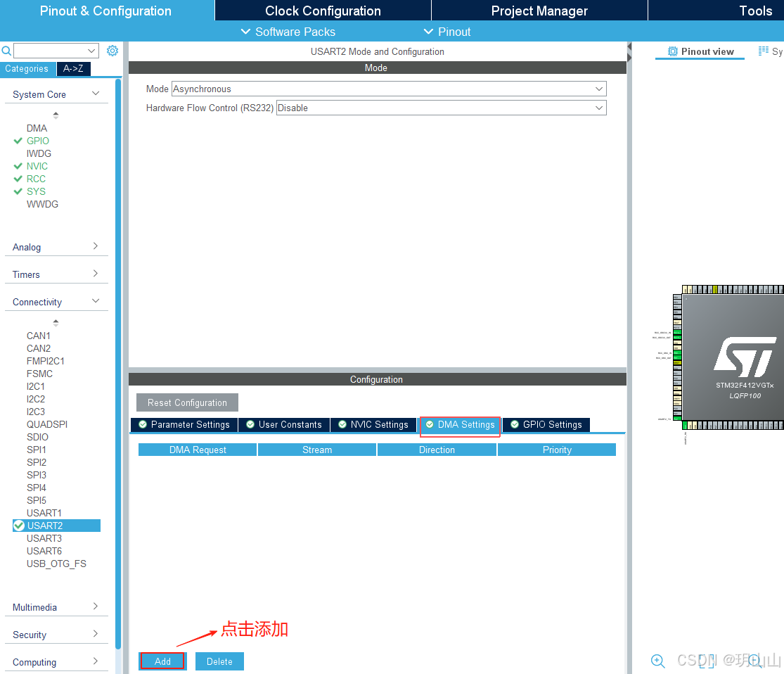Open the Hardware Flow Control dropdown

coord(442,108)
